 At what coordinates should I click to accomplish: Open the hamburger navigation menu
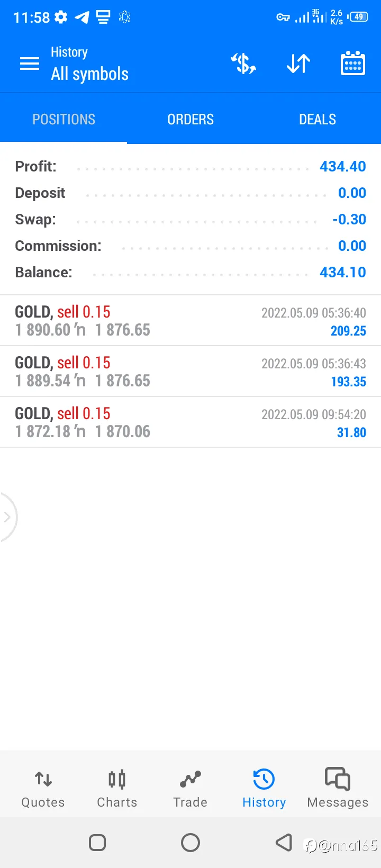point(30,64)
